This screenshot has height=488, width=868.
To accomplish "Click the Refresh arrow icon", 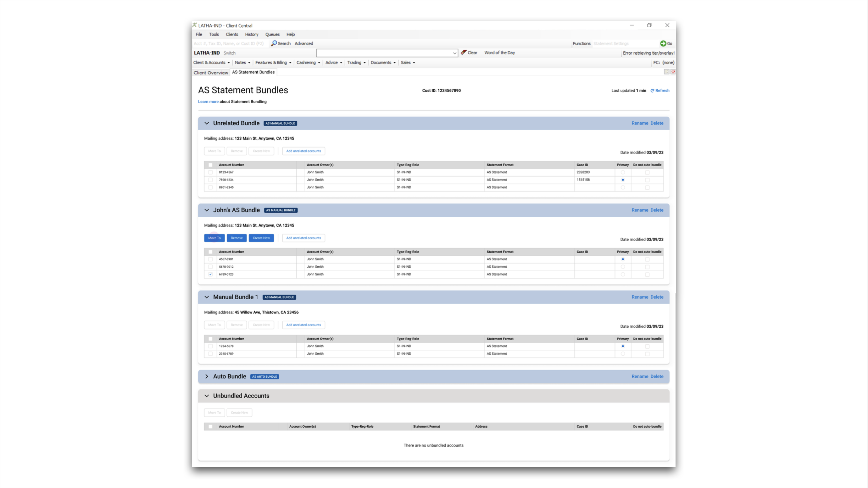I will coord(652,91).
